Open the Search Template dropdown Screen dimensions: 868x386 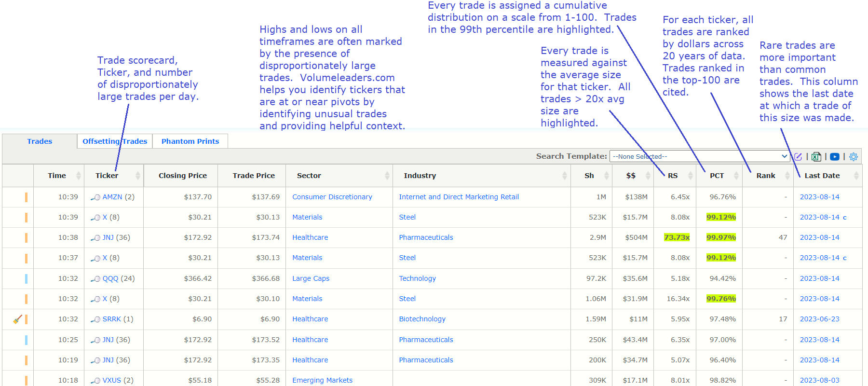click(x=700, y=156)
